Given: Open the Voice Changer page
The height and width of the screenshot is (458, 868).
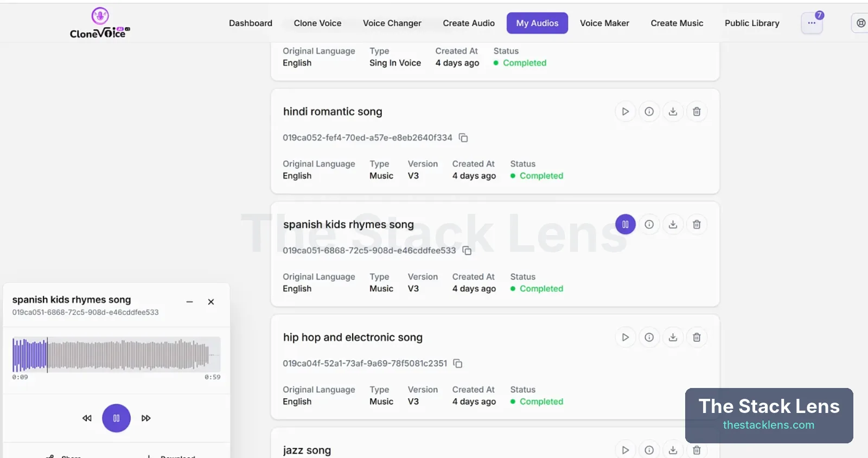Looking at the screenshot, I should 392,23.
